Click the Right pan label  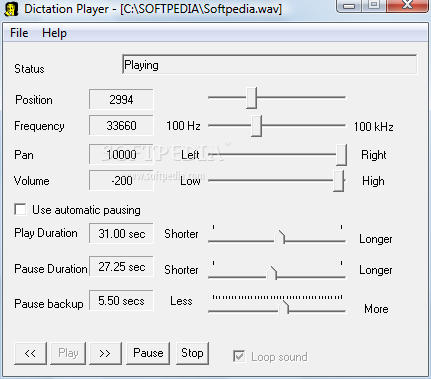[x=374, y=155]
